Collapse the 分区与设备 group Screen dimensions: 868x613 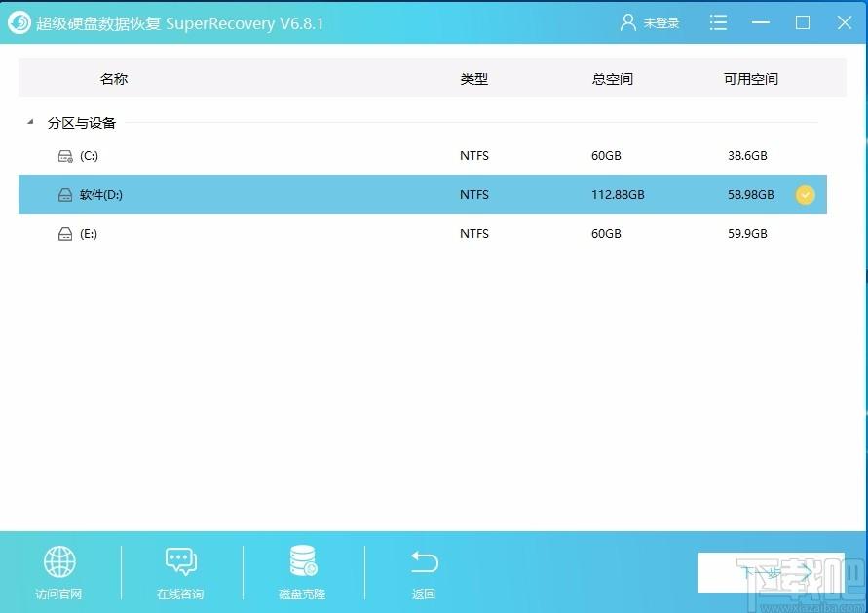pos(30,122)
